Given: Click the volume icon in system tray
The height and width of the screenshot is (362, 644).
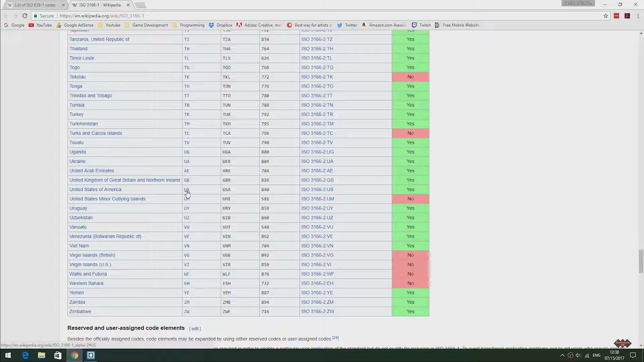Looking at the screenshot, I should [578, 355].
